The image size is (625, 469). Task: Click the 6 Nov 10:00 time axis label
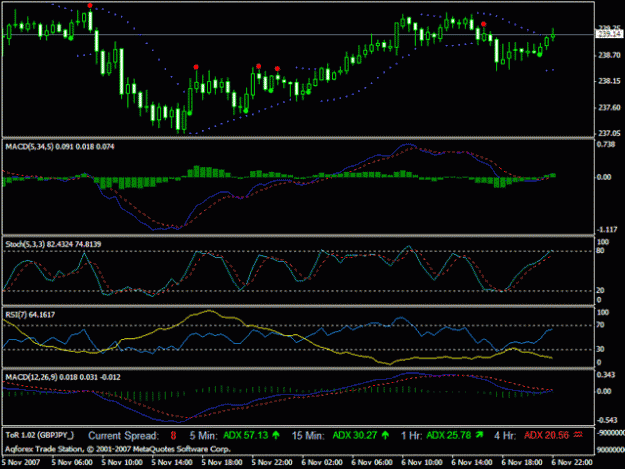click(x=422, y=462)
